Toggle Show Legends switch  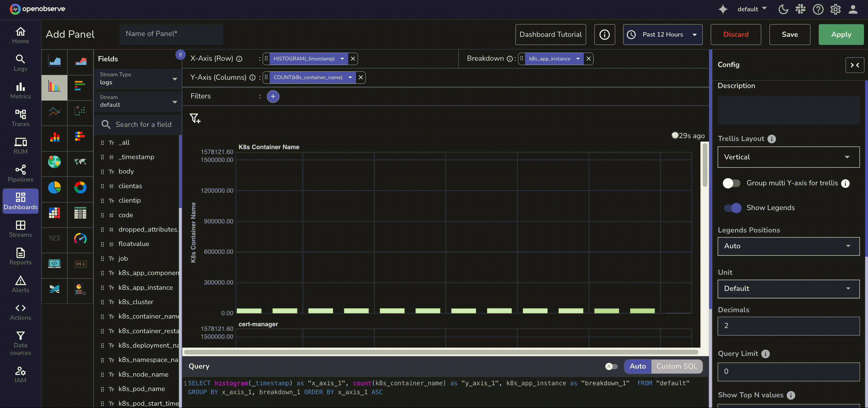(733, 208)
